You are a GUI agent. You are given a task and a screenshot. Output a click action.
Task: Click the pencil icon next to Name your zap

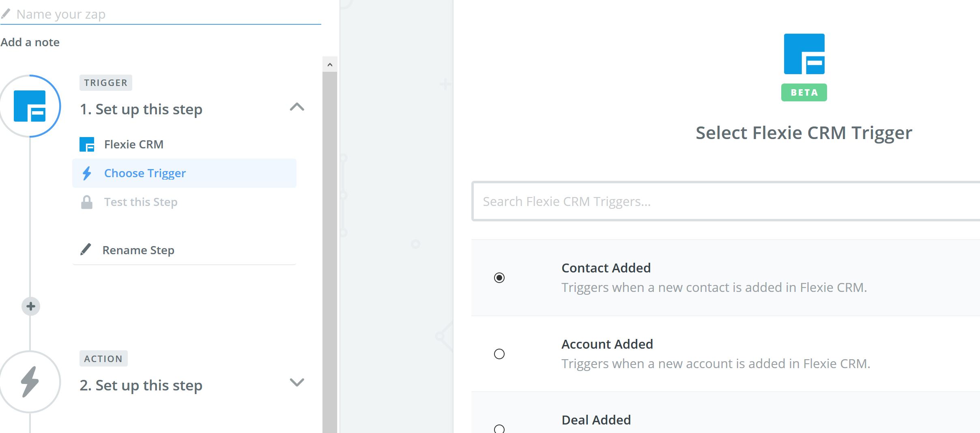(6, 14)
